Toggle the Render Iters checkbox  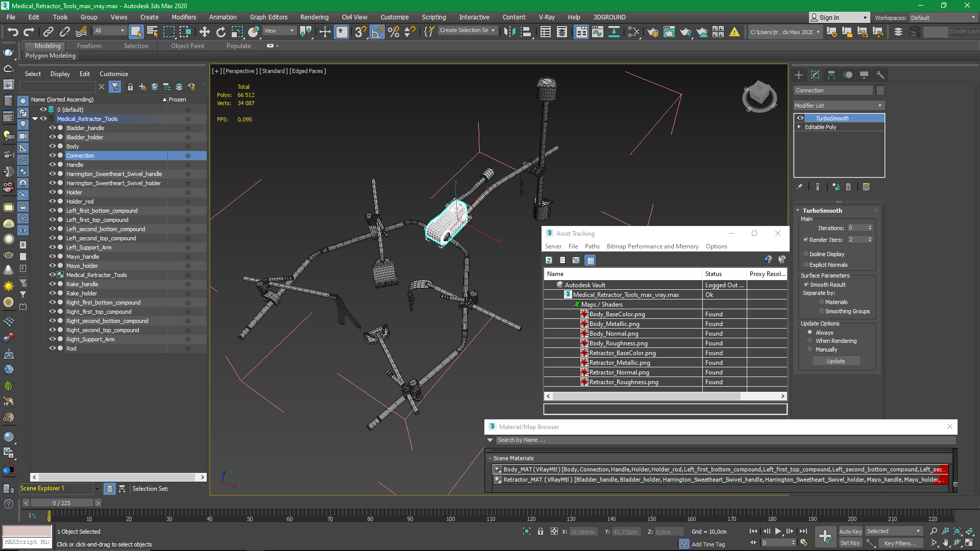pos(806,240)
